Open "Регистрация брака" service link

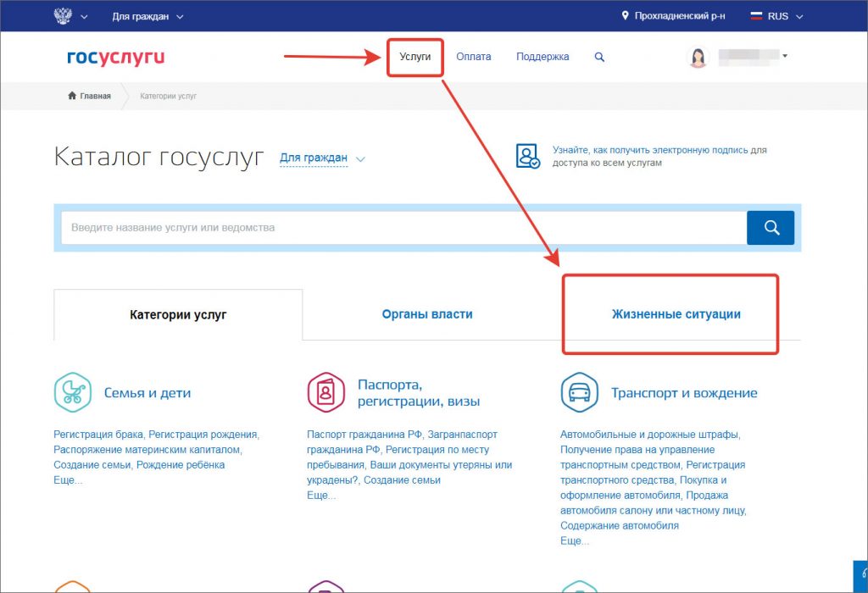tap(98, 435)
